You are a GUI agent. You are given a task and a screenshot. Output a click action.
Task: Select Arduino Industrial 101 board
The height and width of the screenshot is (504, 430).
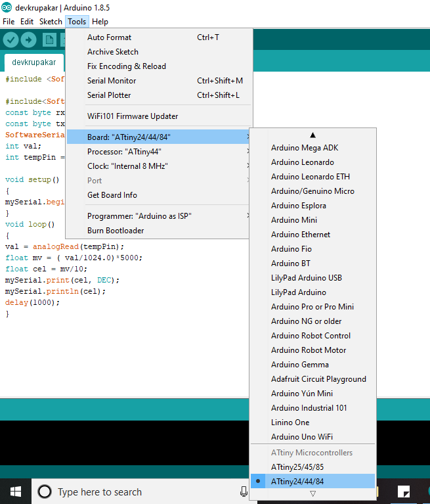point(312,408)
